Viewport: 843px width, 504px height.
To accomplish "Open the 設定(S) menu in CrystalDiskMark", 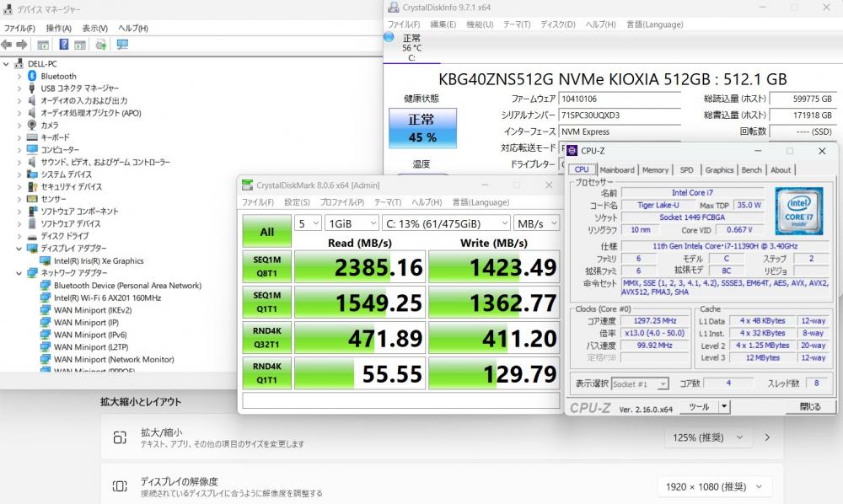I will point(297,202).
